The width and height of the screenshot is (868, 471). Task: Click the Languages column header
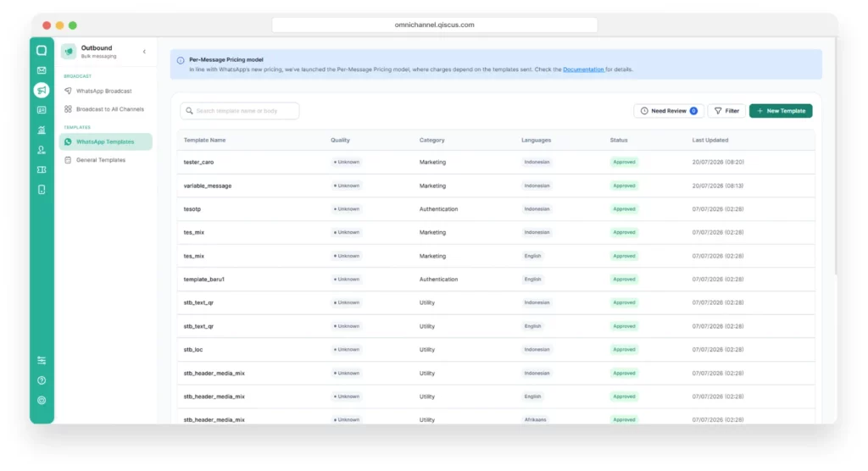pos(536,140)
